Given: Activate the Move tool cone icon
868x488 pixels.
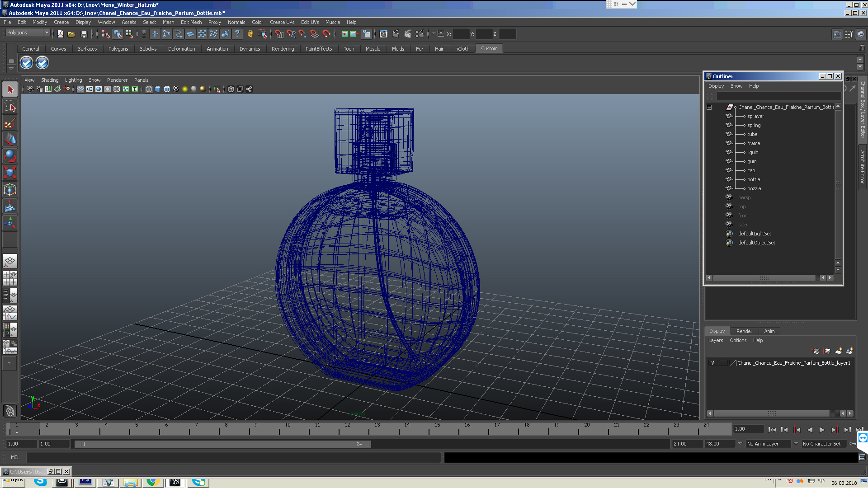Looking at the screenshot, I should point(10,140).
